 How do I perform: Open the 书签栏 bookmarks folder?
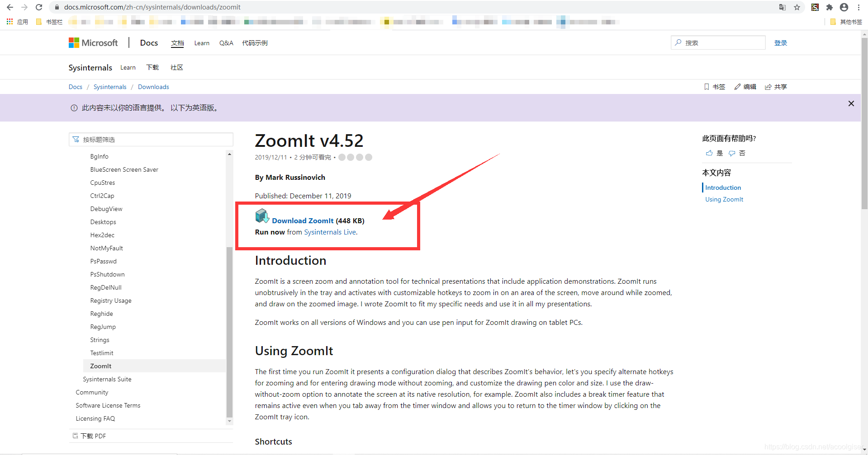(x=49, y=22)
